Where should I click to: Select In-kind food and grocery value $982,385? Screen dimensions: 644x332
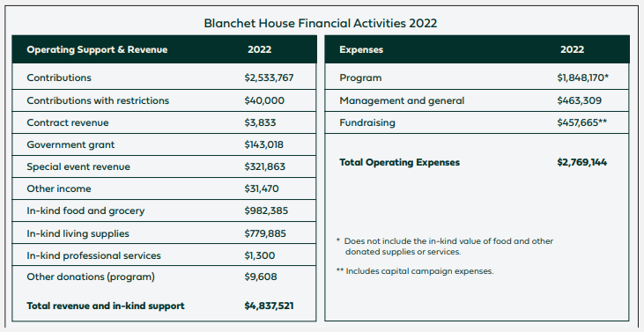266,211
